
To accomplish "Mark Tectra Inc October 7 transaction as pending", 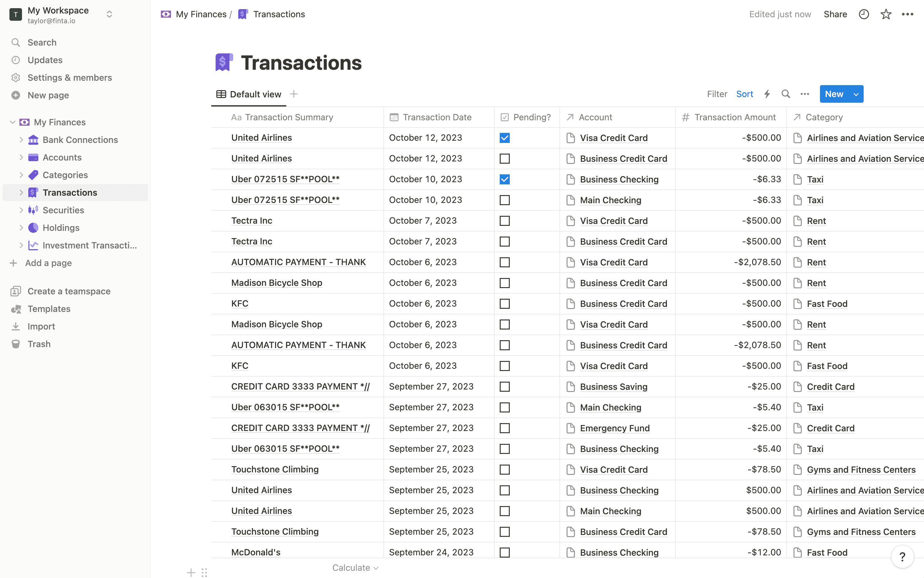I will tap(504, 221).
